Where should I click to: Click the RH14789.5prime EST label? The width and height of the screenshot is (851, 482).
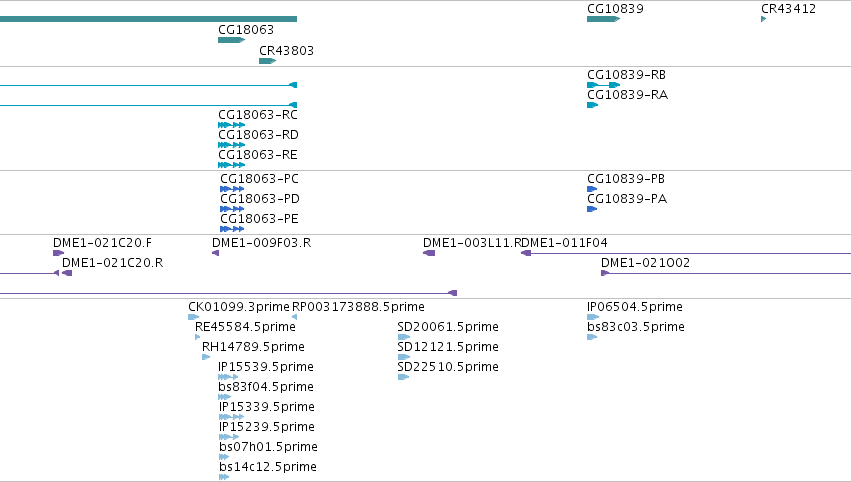point(253,347)
